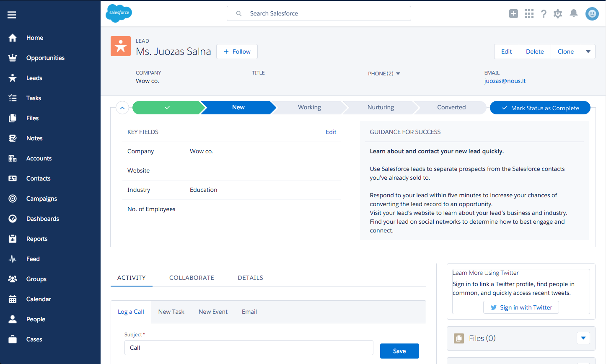Image resolution: width=606 pixels, height=364 pixels.
Task: Select the New Event tab
Action: (213, 312)
